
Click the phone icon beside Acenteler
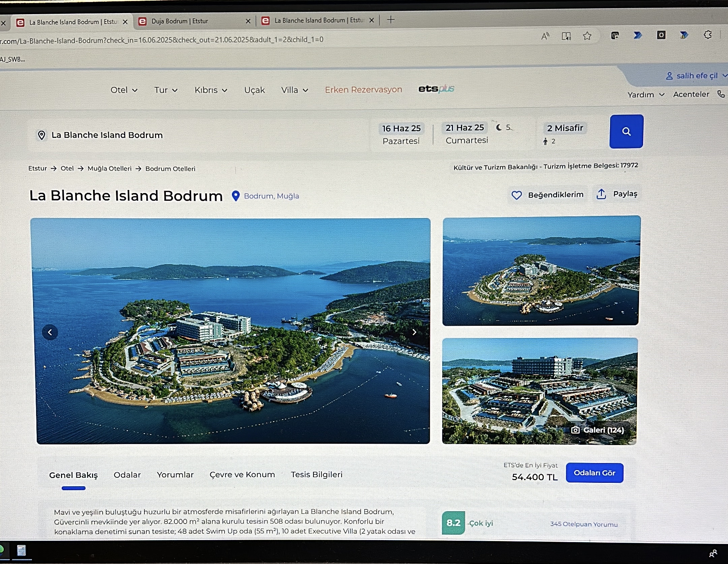click(x=721, y=94)
